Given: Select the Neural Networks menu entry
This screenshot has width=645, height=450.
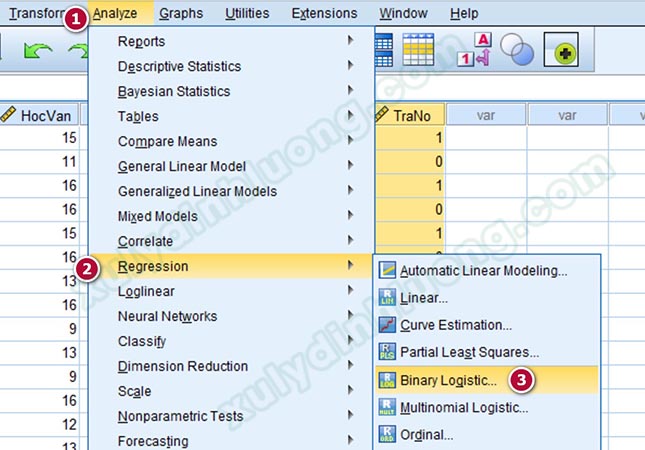Looking at the screenshot, I should click(231, 316).
